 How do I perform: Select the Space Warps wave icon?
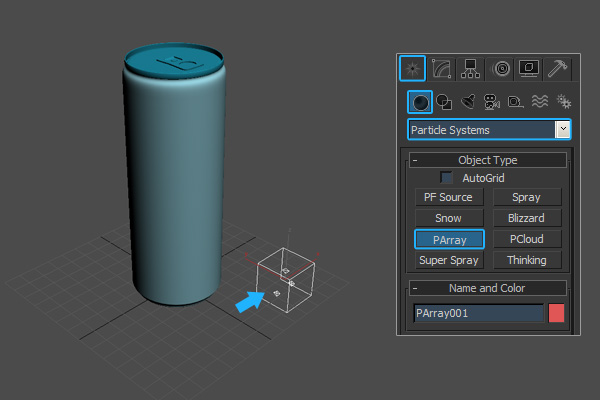pyautogui.click(x=539, y=101)
